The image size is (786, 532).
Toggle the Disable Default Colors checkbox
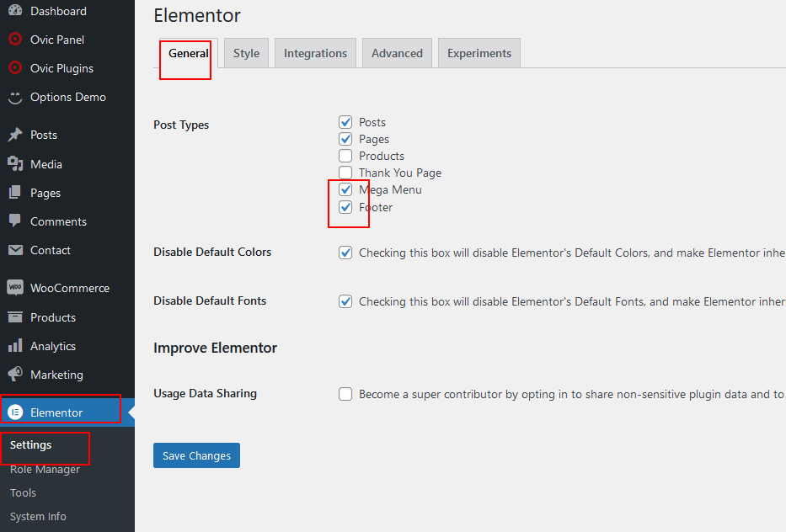click(345, 253)
